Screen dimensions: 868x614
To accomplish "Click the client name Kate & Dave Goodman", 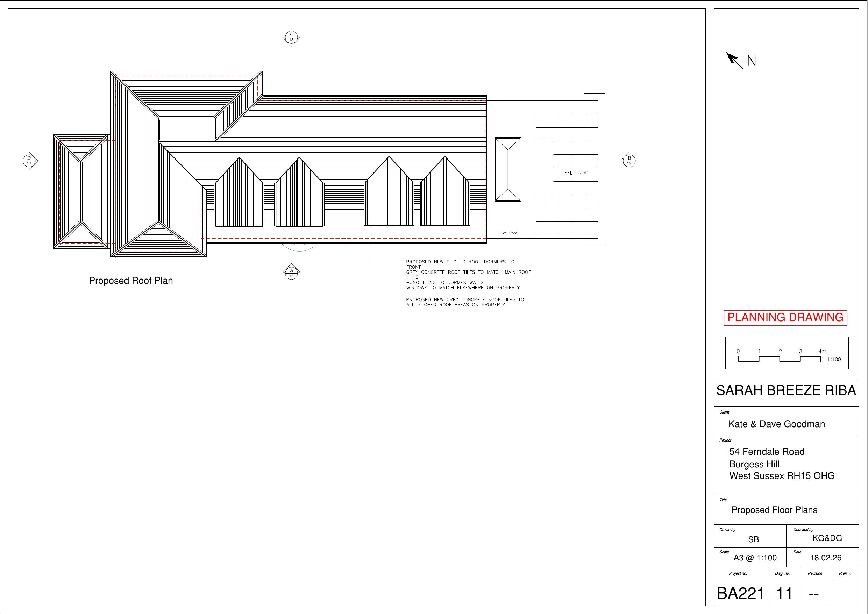I will 776,424.
